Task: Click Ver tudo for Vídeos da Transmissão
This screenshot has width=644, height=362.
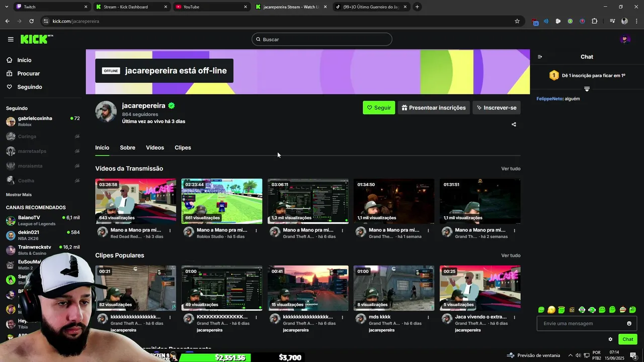Action: pyautogui.click(x=511, y=168)
